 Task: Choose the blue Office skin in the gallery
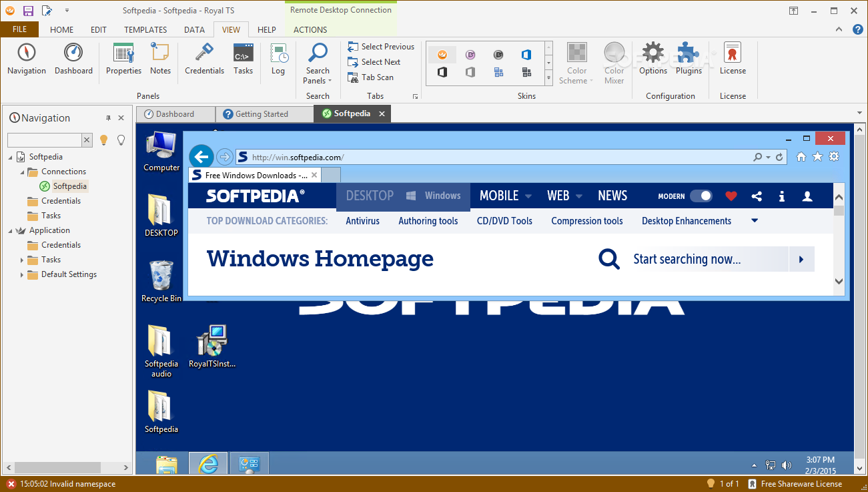click(x=526, y=55)
